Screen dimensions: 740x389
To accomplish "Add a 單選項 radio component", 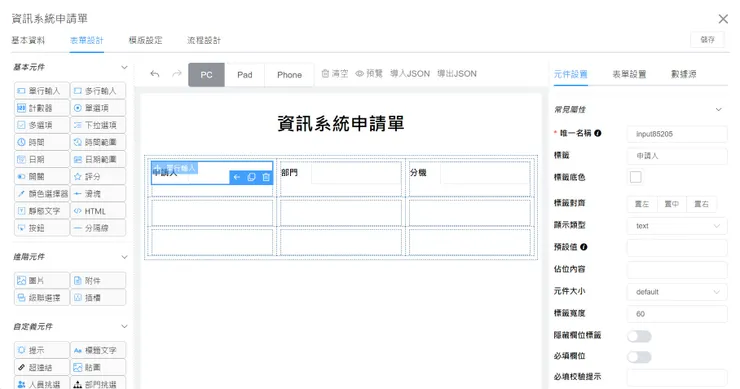I will [x=98, y=108].
